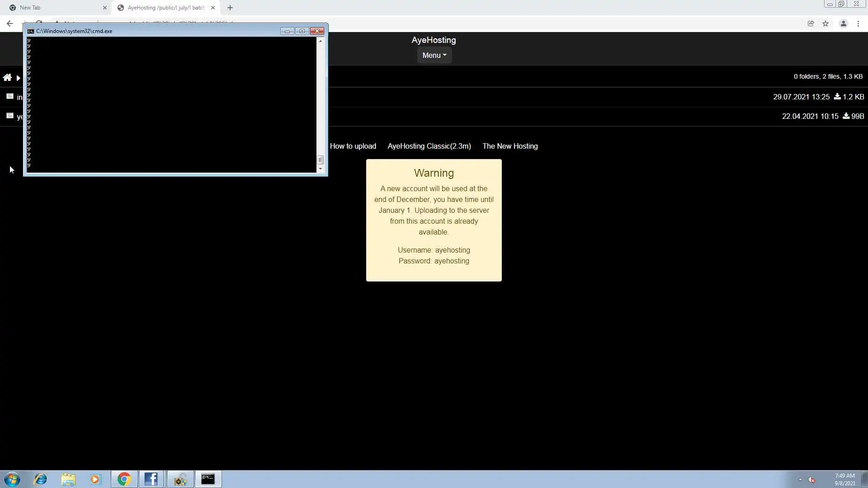
Task: Open The New Hosting link
Action: click(x=510, y=146)
